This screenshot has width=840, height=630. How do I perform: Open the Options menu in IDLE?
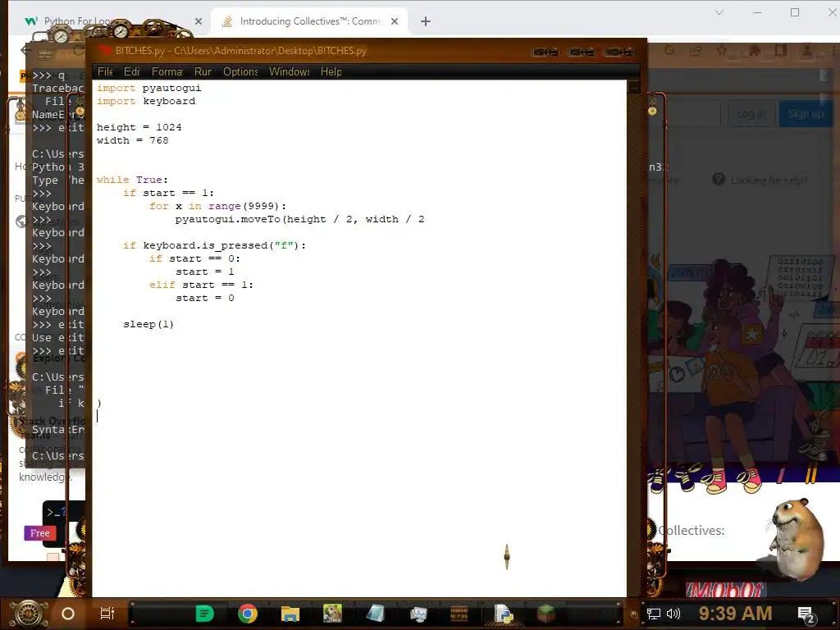tap(240, 72)
